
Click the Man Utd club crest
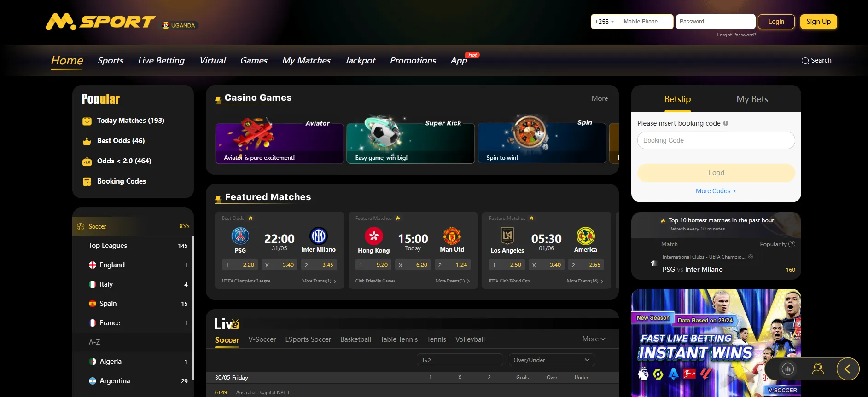[x=452, y=236]
